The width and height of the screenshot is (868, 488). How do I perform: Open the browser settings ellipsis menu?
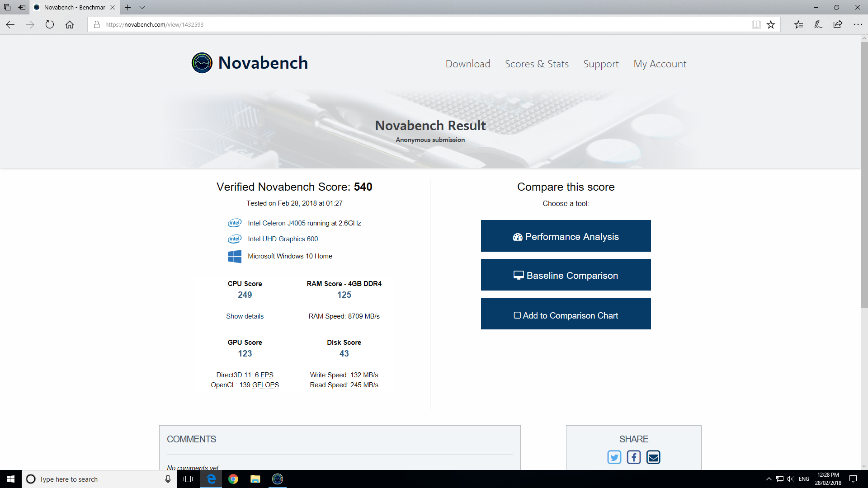858,24
